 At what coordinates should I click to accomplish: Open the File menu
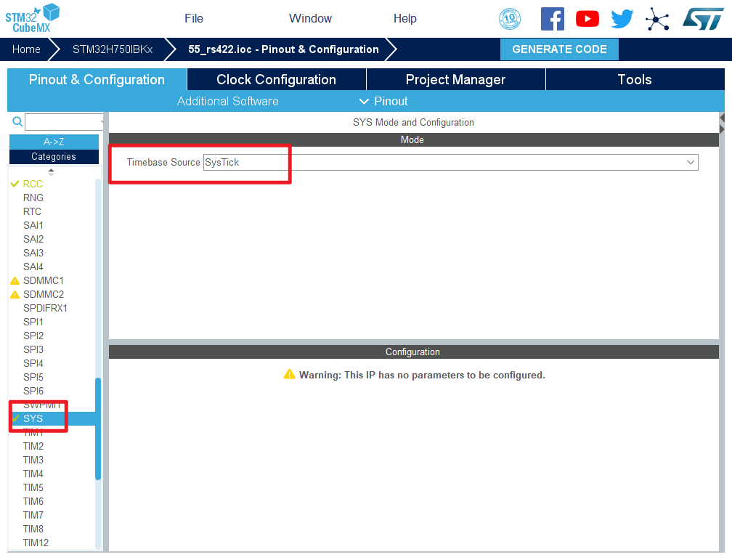tap(194, 18)
